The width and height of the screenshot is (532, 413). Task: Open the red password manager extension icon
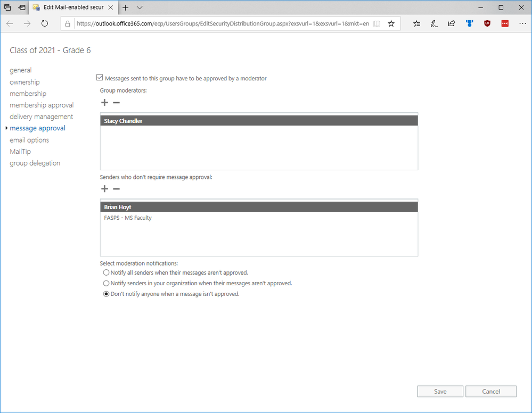[505, 23]
